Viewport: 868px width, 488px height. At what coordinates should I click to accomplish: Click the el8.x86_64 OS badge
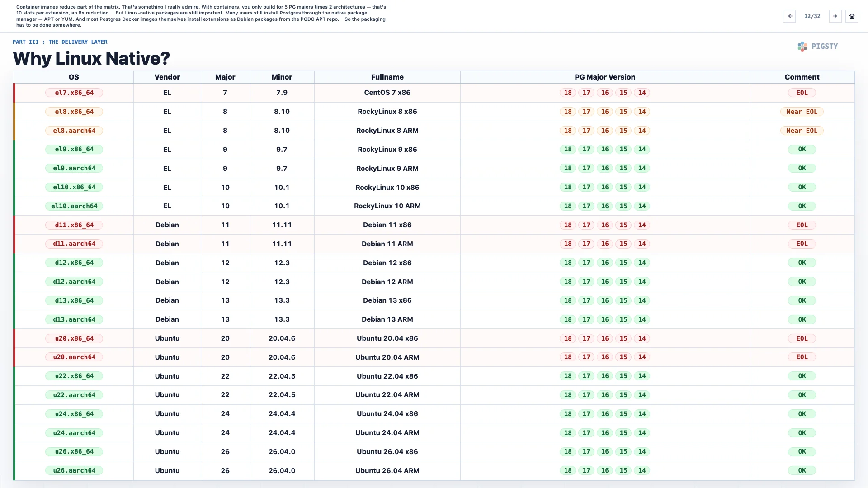tap(74, 112)
